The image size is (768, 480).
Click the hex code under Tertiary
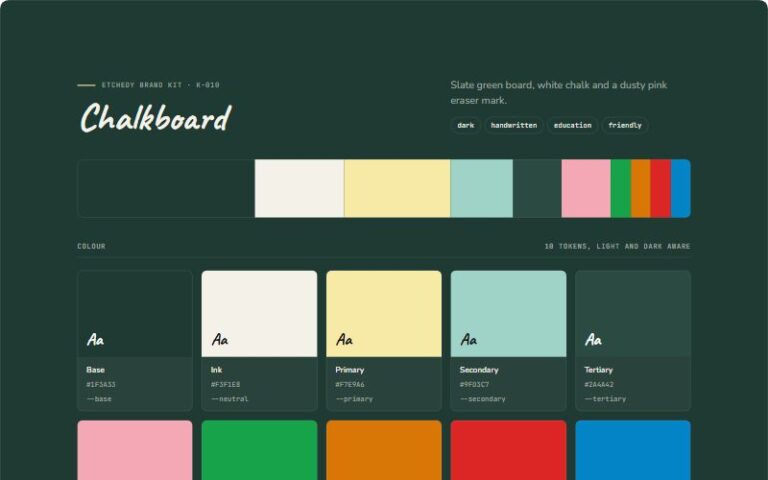pos(599,384)
